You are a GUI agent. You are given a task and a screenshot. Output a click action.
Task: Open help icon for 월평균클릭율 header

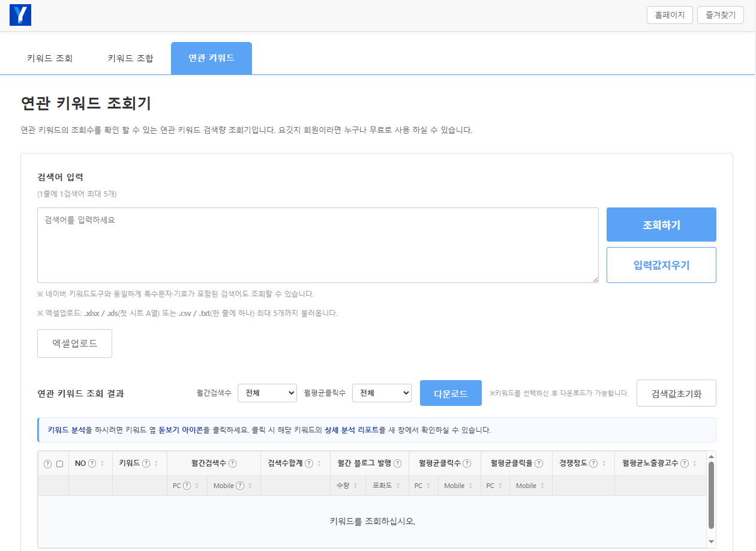point(539,463)
